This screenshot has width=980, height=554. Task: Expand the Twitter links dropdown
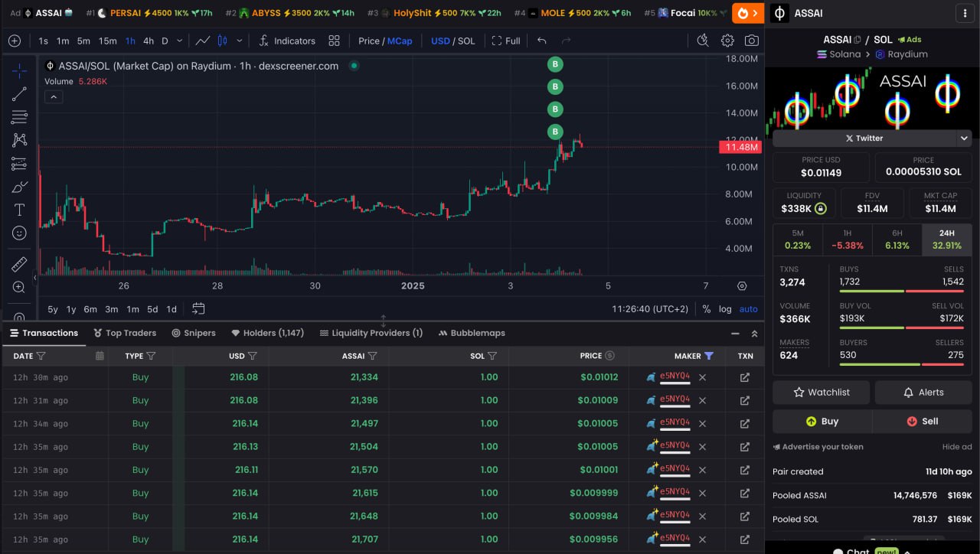pos(963,138)
